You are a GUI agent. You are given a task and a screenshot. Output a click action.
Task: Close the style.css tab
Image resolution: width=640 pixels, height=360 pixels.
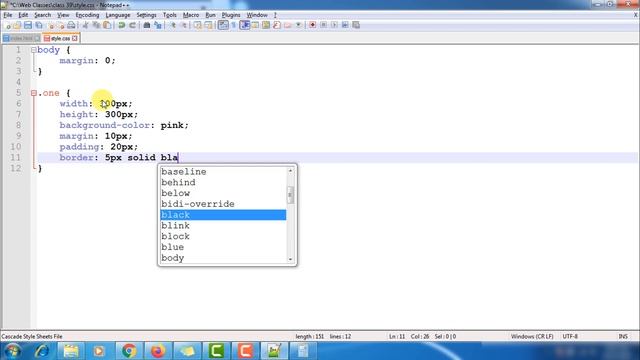click(x=75, y=38)
